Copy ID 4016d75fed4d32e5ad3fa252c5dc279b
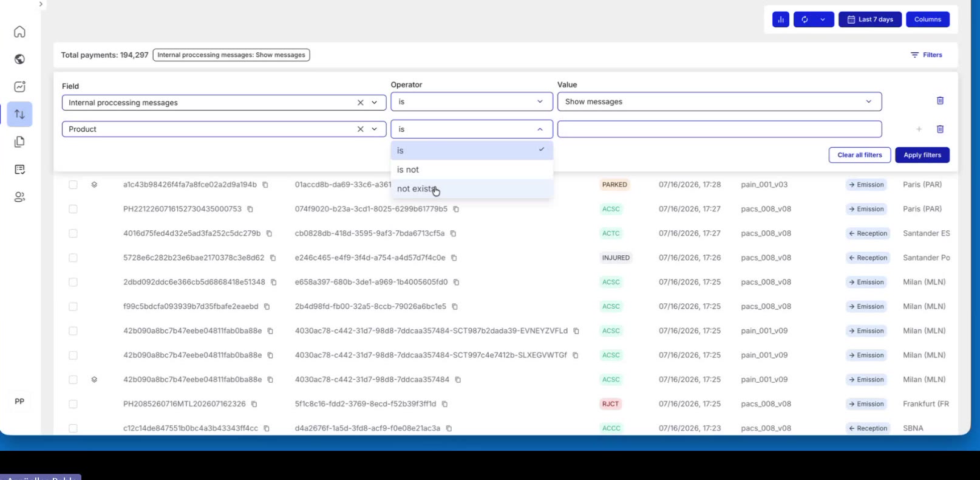980x480 pixels. coord(269,233)
